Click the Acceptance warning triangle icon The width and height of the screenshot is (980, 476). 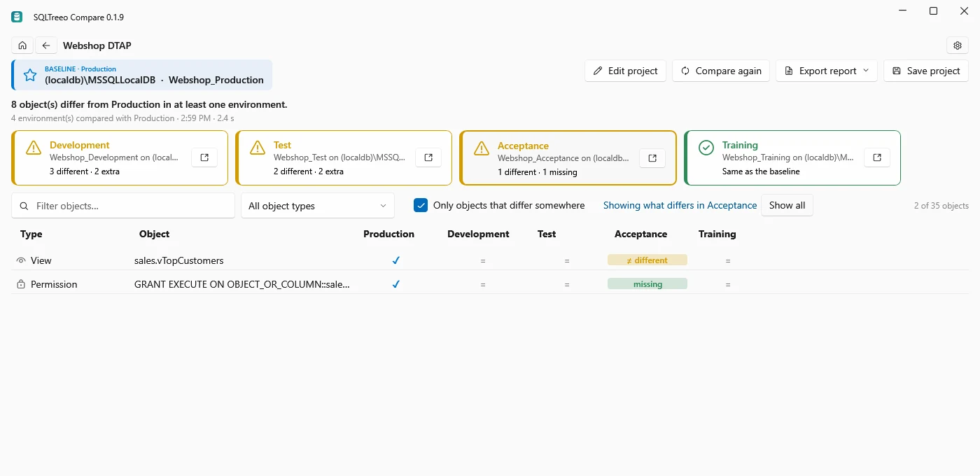coord(482,148)
